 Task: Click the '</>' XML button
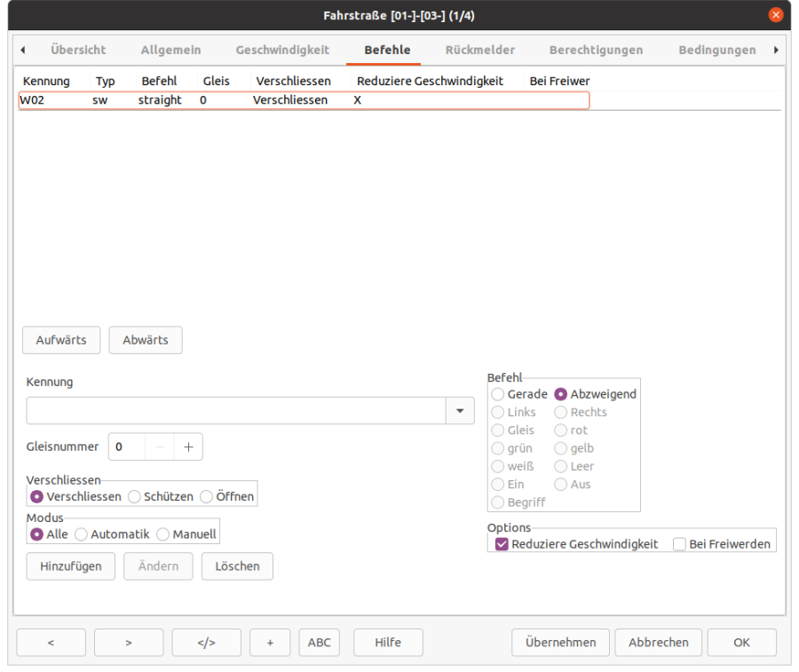(206, 642)
